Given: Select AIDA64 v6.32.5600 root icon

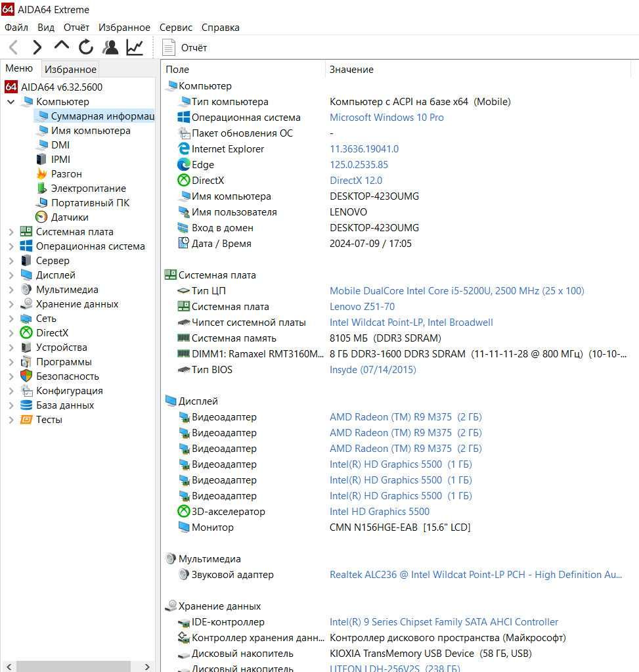Looking at the screenshot, I should pos(11,87).
